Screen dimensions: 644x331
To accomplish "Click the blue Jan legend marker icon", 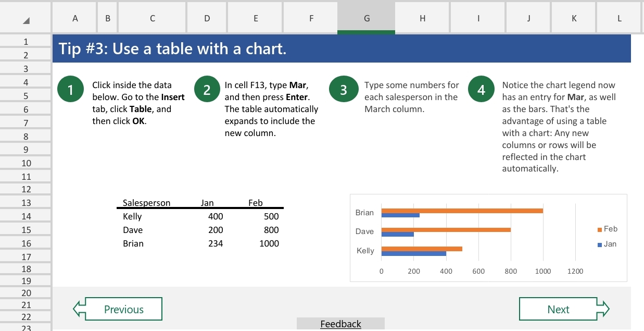I will pyautogui.click(x=600, y=243).
